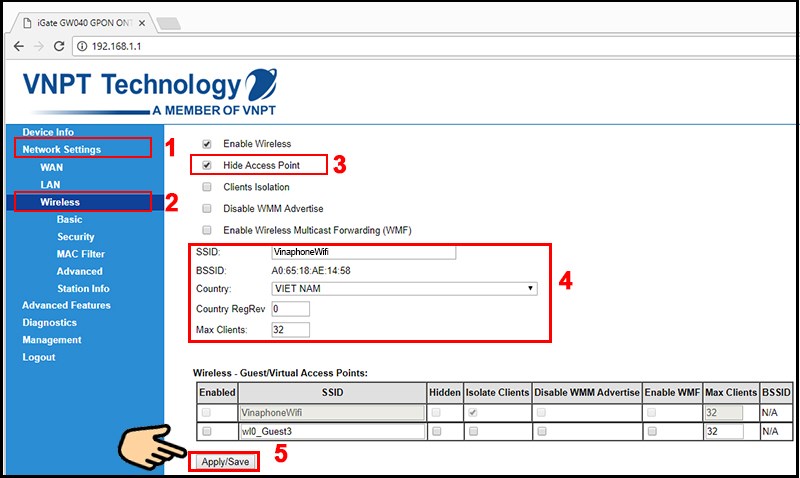Click the browser forward arrow
The width and height of the screenshot is (800, 478).
[x=39, y=46]
